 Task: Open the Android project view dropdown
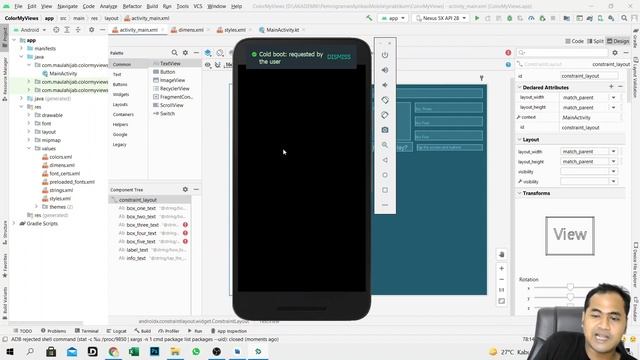(x=29, y=30)
